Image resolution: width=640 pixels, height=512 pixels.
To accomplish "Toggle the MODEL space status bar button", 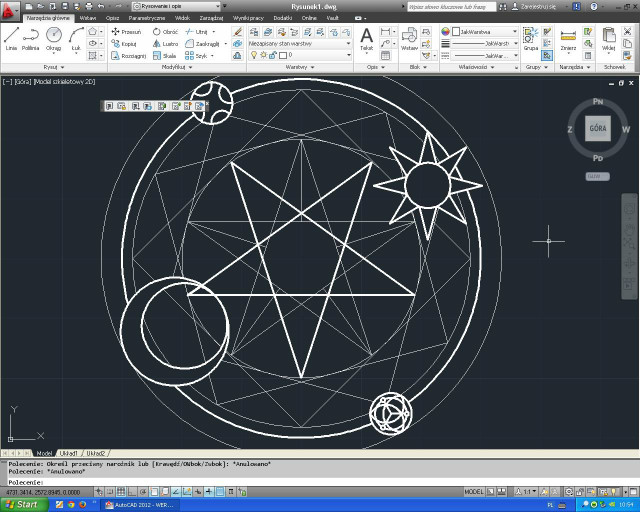I will 473,492.
